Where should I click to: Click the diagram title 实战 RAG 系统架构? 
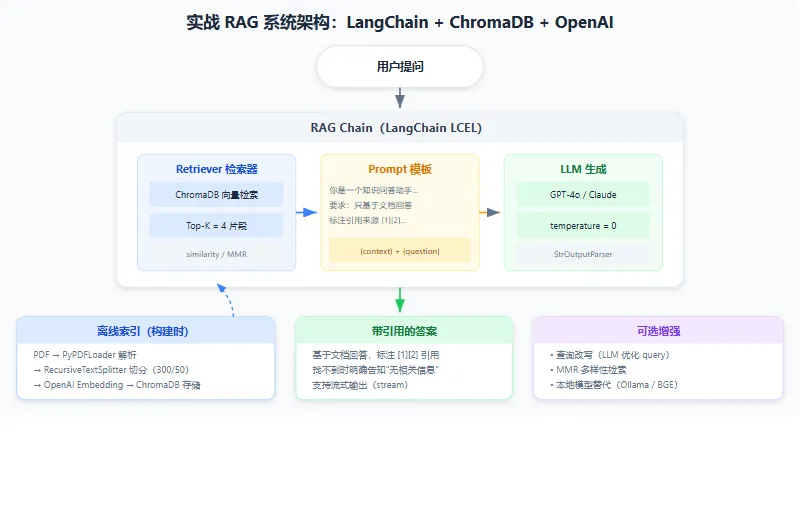point(399,22)
